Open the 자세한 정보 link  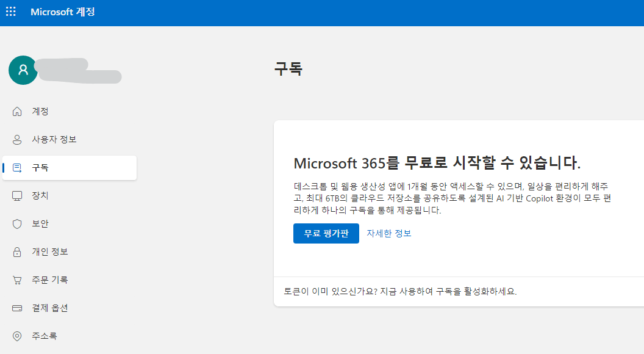pyautogui.click(x=388, y=234)
